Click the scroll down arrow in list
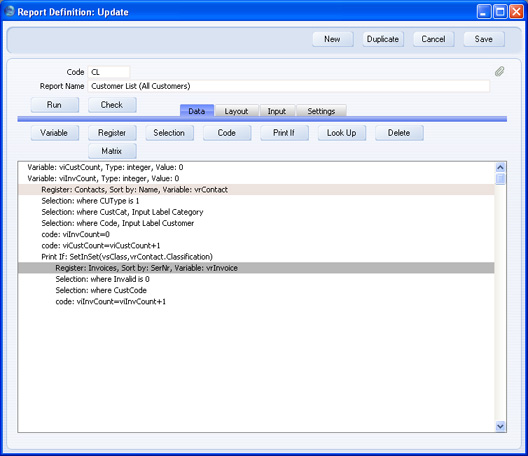 click(x=500, y=426)
